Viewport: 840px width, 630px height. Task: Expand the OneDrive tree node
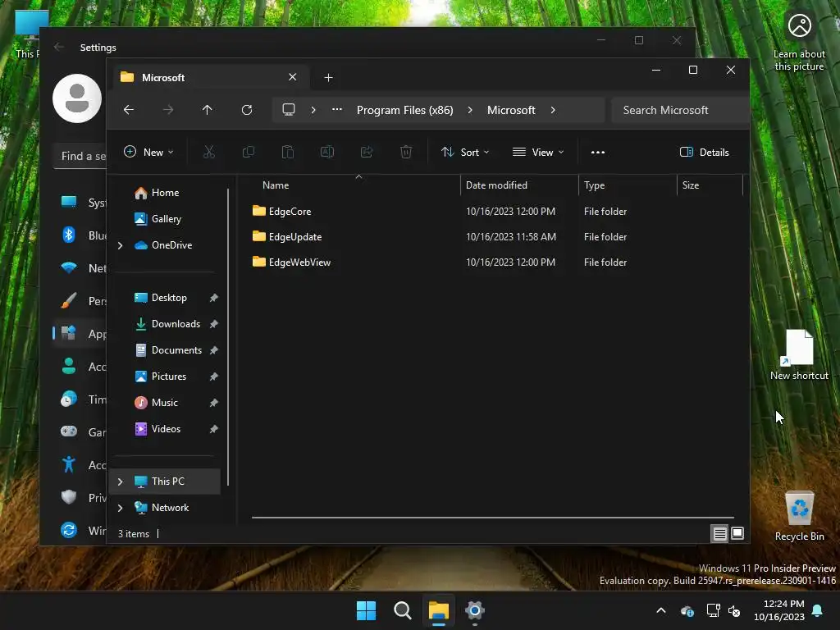pos(120,245)
